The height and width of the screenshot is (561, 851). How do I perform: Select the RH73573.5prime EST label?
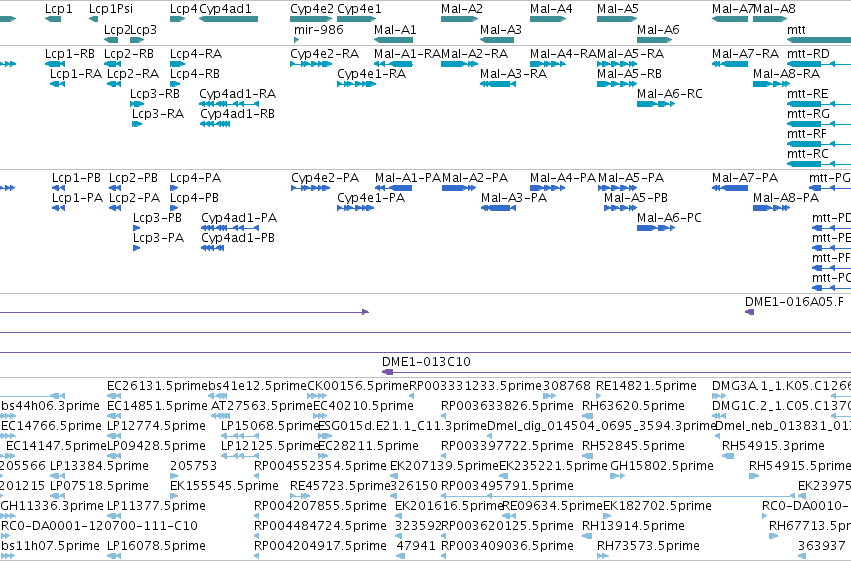tap(649, 545)
